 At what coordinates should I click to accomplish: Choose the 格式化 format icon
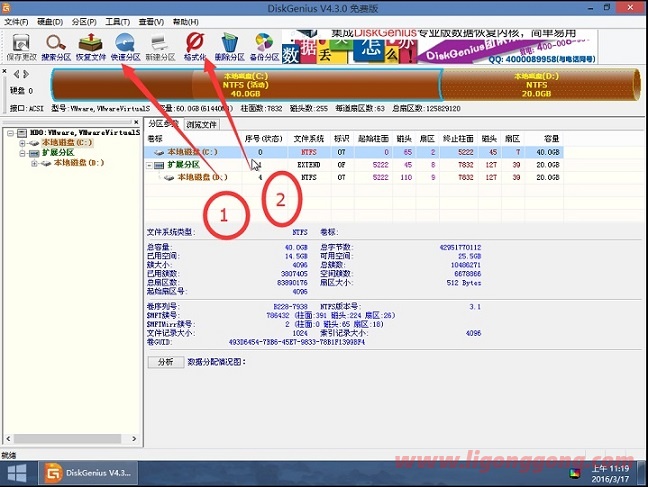pos(195,48)
